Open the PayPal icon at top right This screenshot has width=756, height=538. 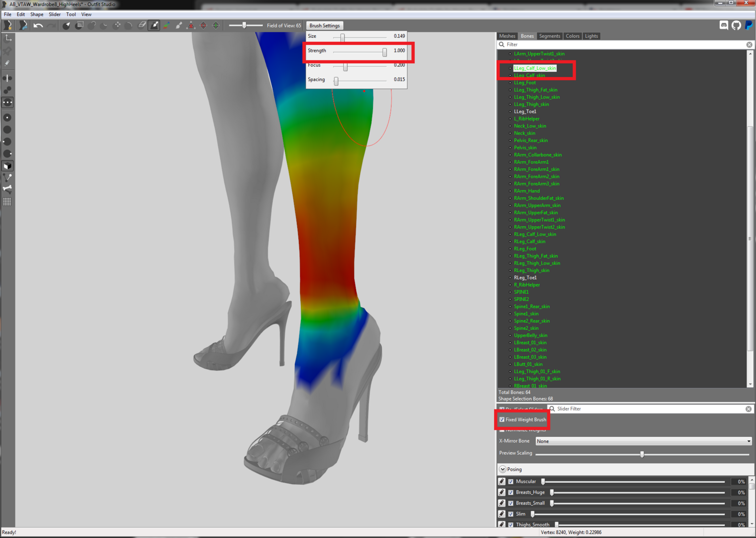(749, 25)
